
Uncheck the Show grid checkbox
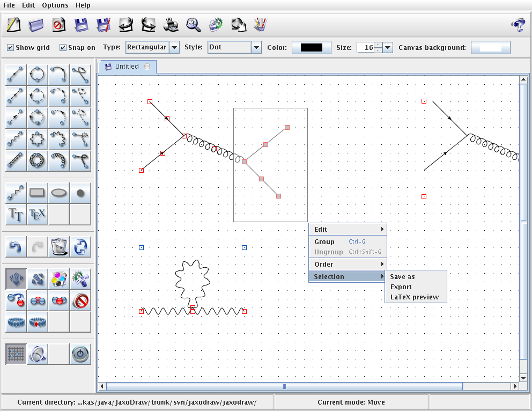10,48
